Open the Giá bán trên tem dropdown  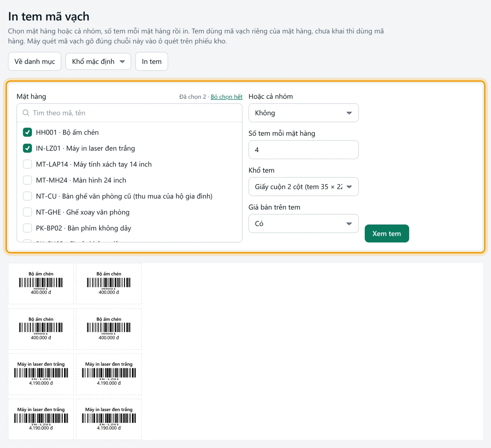303,223
